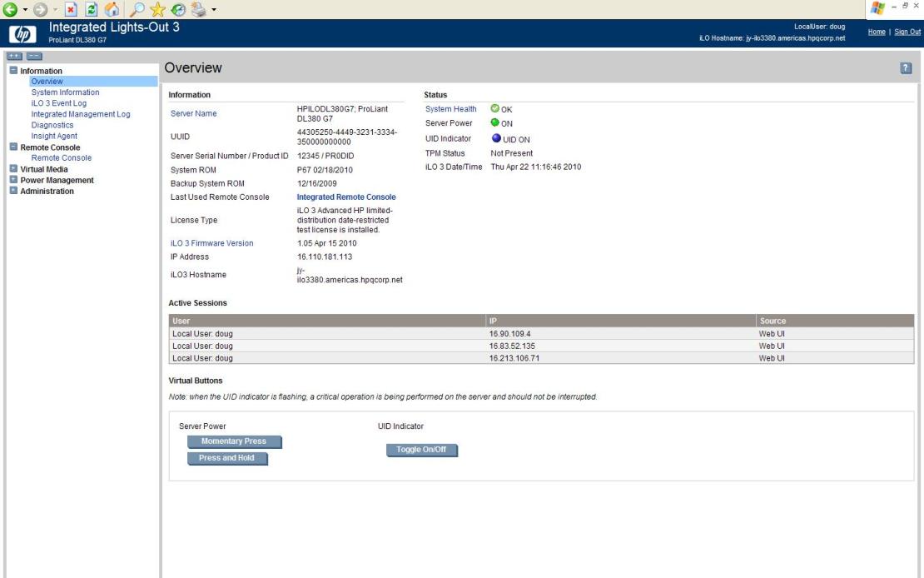Viewport: 924px width, 578px height.
Task: Open browser Search with the magnifier icon
Action: (137, 9)
